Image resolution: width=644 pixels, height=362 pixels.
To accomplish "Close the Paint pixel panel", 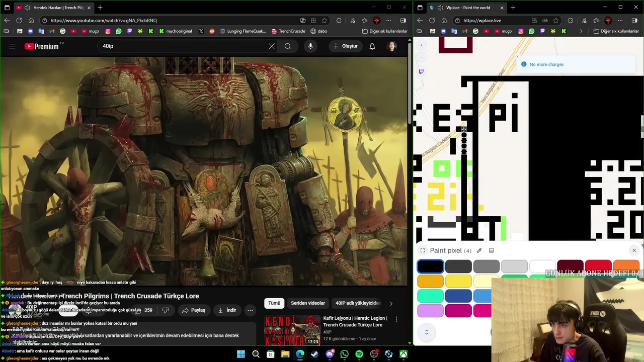I will point(634,250).
